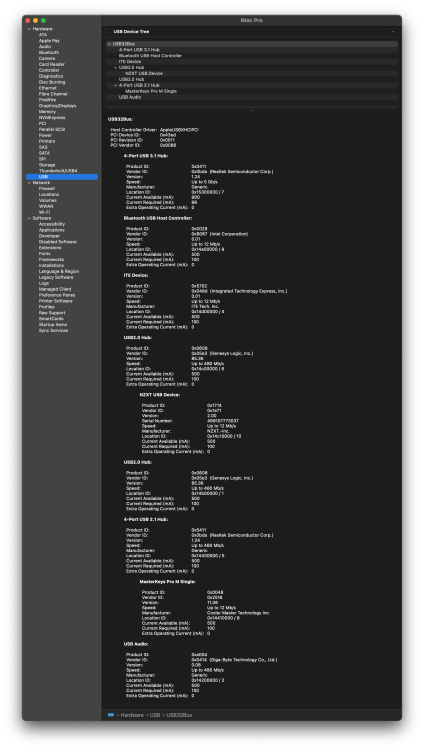The image size is (424, 750).
Task: Select ITE Device in device tree
Action: coord(252,62)
